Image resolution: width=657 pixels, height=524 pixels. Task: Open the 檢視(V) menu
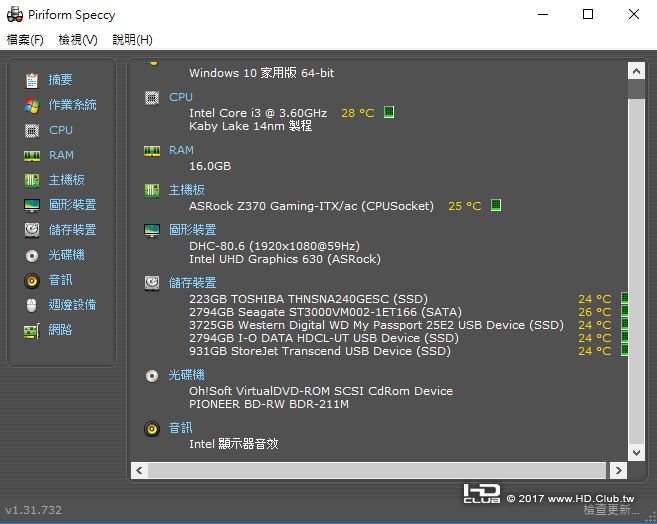coord(78,40)
